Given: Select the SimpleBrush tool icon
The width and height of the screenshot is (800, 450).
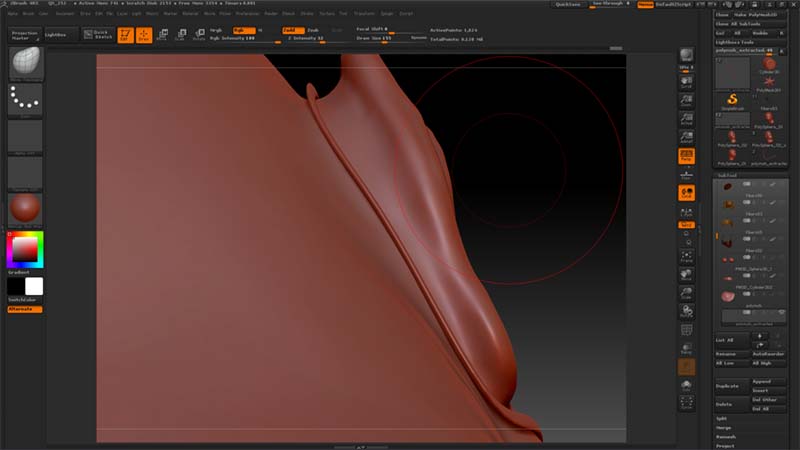Looking at the screenshot, I should click(x=733, y=100).
